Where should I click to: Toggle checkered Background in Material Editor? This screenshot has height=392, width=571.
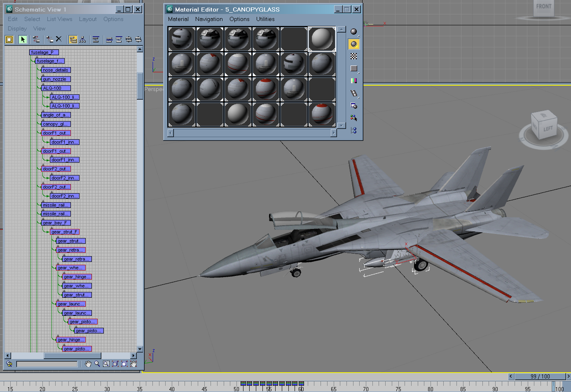[354, 56]
